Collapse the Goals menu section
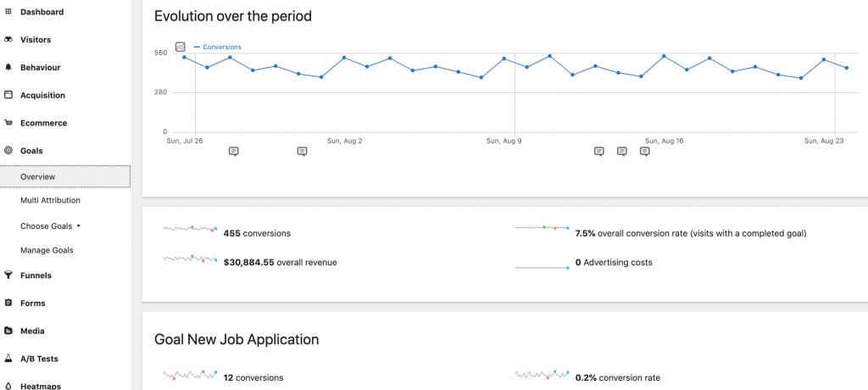The height and width of the screenshot is (390, 868). click(x=31, y=151)
